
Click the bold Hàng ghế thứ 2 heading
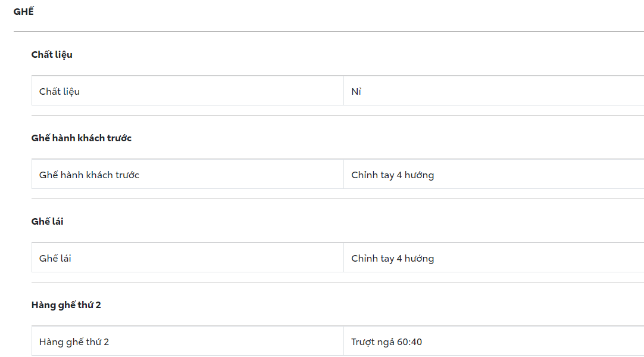[x=66, y=305]
